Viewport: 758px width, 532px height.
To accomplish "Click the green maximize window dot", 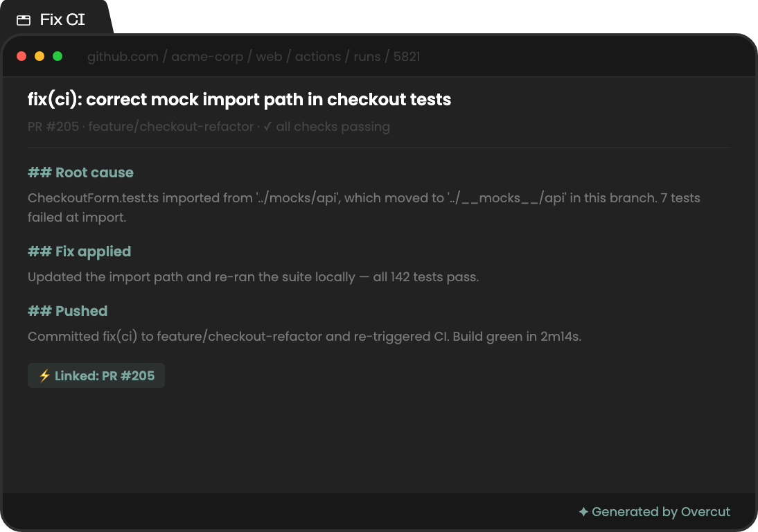I will coord(58,56).
